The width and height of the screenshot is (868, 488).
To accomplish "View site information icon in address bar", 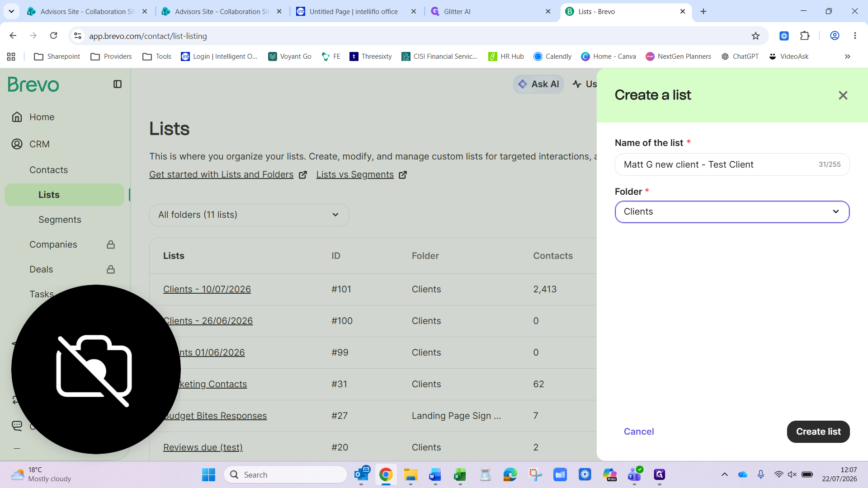I will [78, 36].
